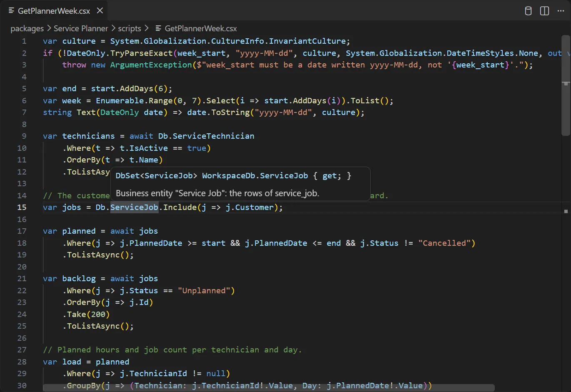Click the word ArgumentException on line 3

coord(151,65)
